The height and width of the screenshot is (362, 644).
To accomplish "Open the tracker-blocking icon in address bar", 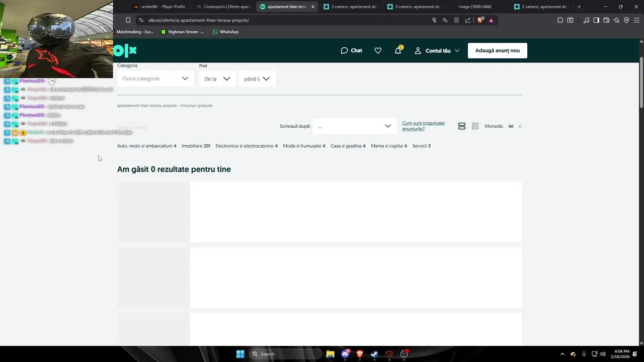I will [x=434, y=20].
